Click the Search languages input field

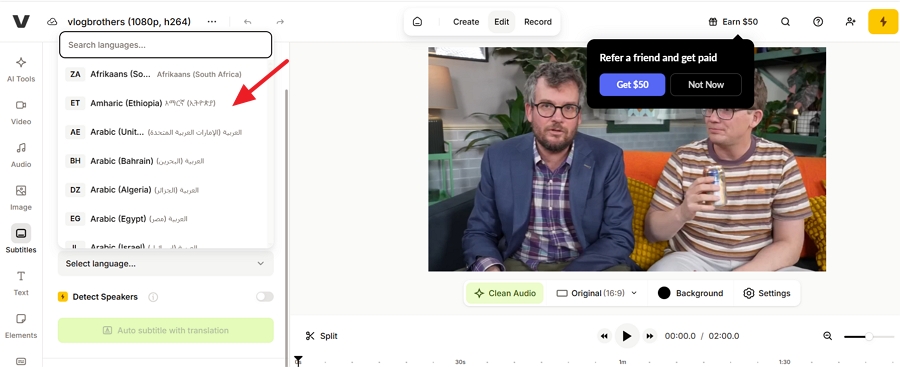tap(165, 45)
